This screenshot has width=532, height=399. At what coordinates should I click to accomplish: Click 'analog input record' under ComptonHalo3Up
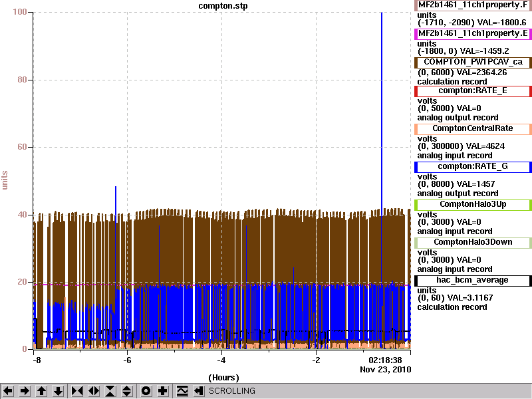(455, 231)
